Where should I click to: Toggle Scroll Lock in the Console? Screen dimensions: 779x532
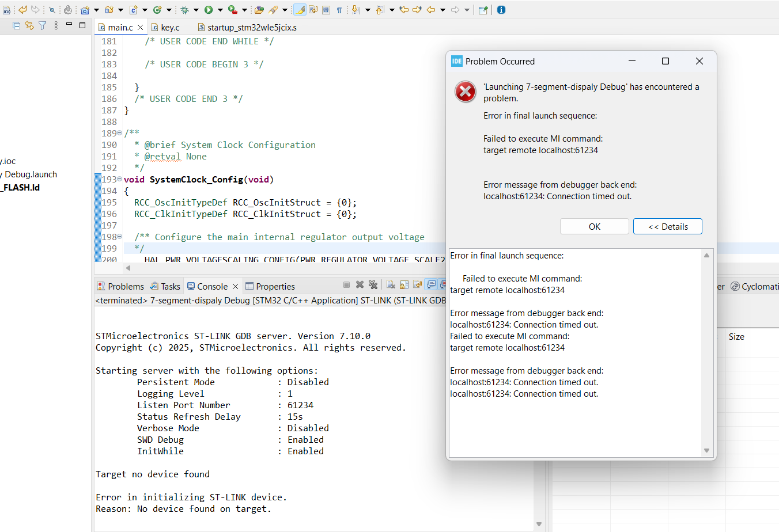[404, 284]
